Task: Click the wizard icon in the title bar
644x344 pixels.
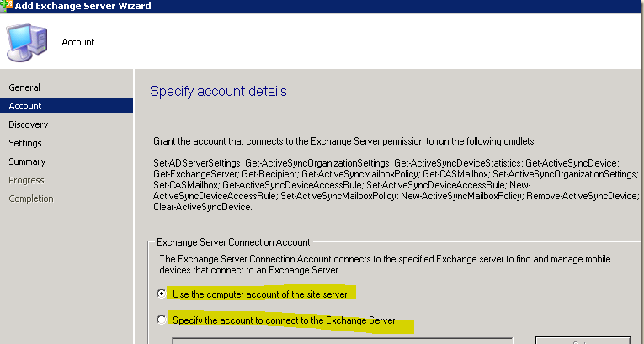Action: pyautogui.click(x=7, y=5)
